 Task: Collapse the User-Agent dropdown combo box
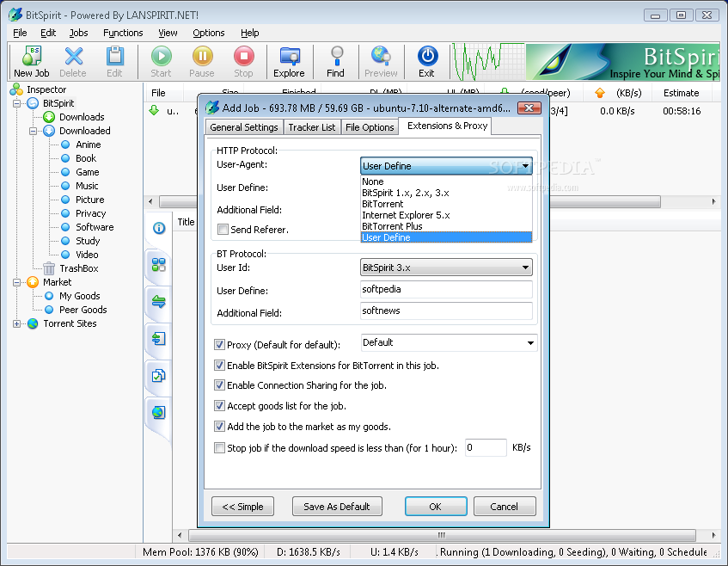[x=446, y=166]
